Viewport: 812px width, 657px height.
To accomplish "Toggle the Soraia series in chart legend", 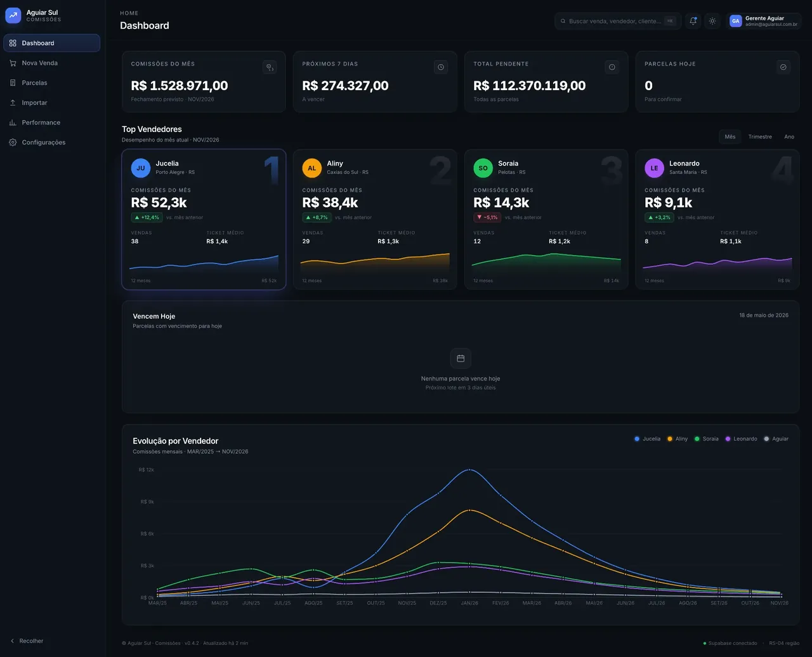I will (707, 439).
